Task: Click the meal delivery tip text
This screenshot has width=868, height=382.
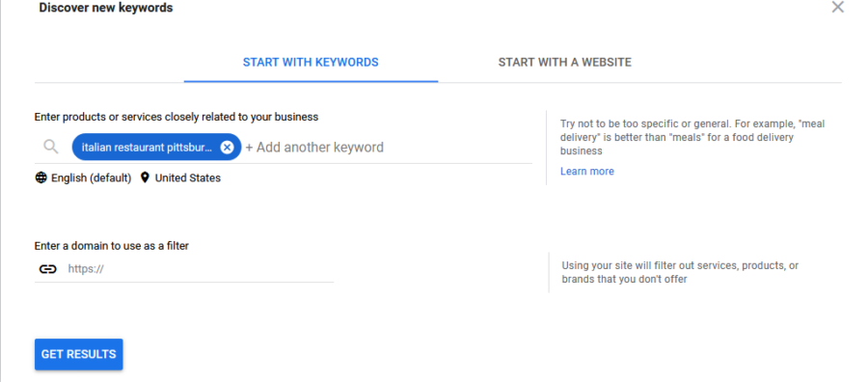Action: point(692,137)
